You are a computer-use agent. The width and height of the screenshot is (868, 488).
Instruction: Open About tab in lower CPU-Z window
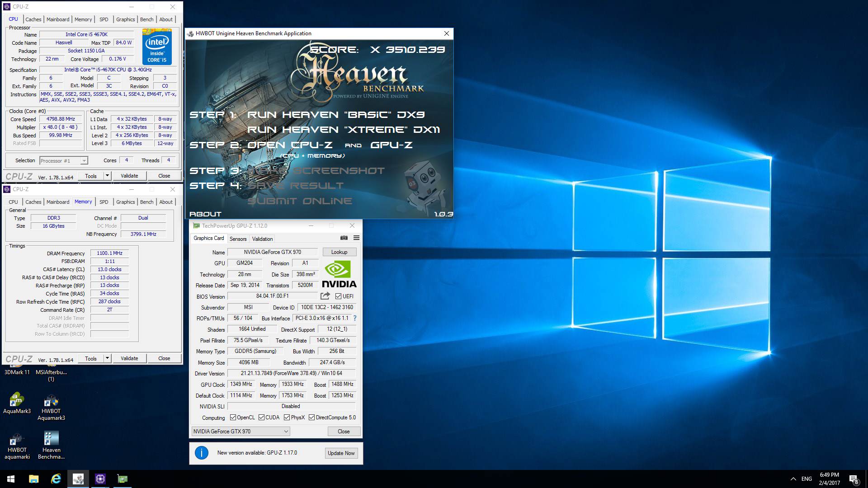[x=166, y=202]
